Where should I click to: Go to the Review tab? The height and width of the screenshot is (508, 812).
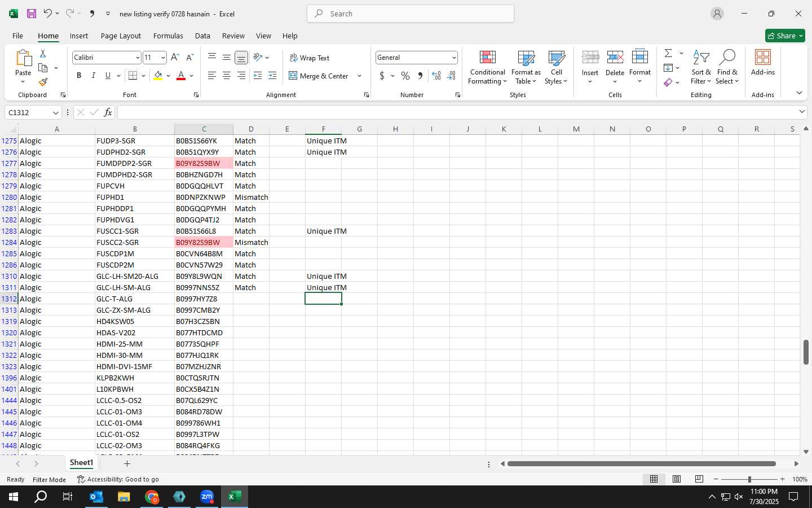tap(233, 36)
